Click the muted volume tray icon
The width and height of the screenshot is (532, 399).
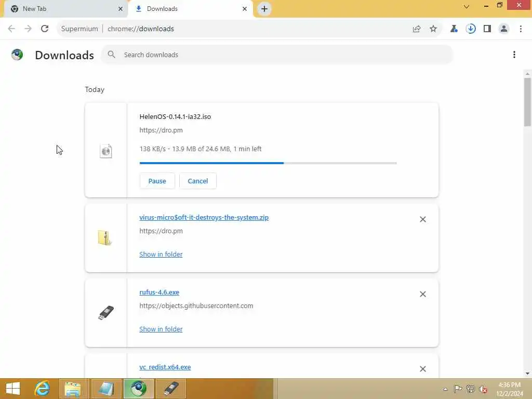point(483,389)
